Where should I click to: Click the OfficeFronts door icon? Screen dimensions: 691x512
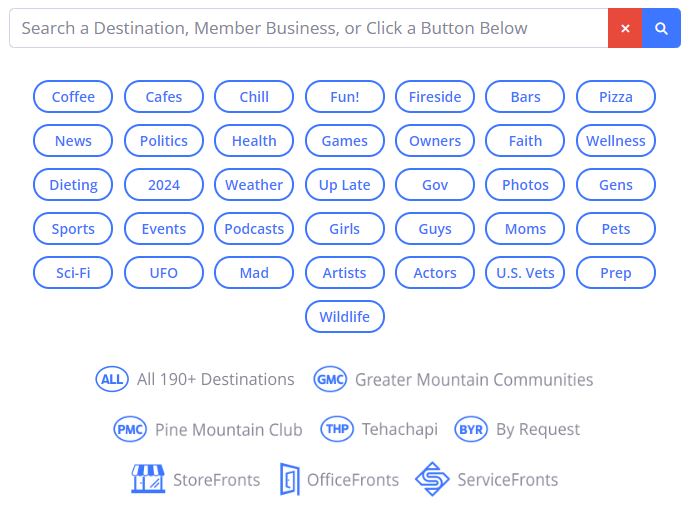point(289,479)
